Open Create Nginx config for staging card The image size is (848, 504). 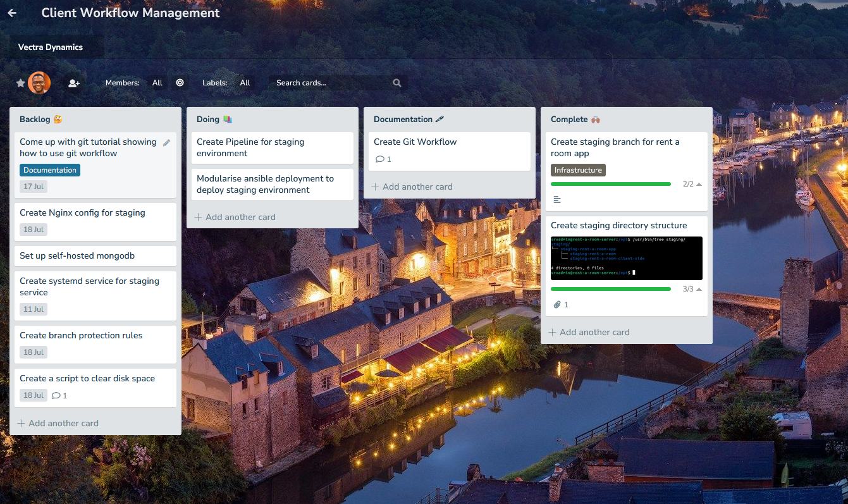[x=95, y=222]
